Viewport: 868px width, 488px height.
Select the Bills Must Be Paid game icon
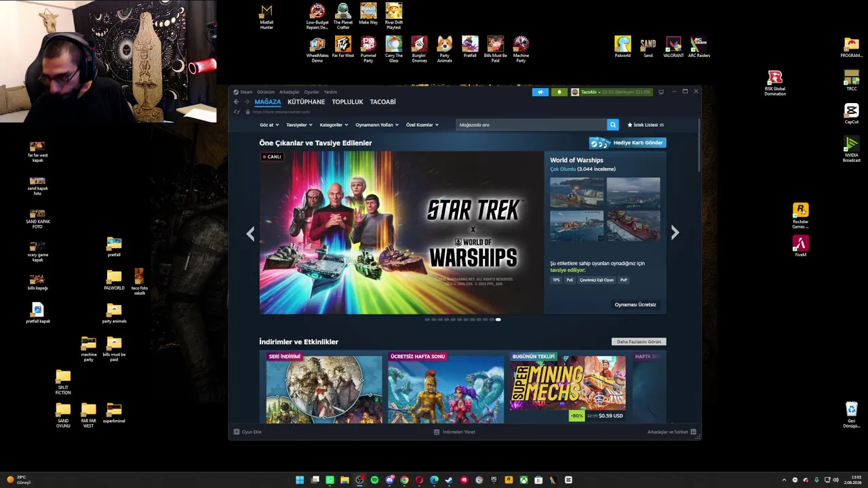pyautogui.click(x=496, y=50)
